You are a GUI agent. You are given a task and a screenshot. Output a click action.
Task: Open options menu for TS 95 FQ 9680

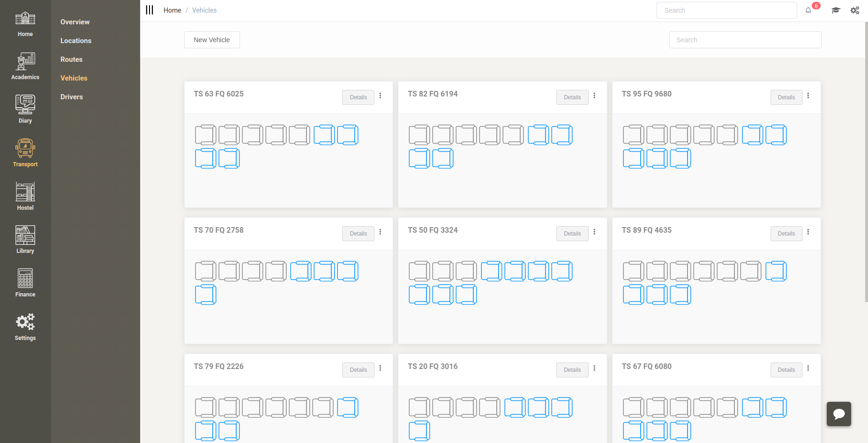[808, 96]
